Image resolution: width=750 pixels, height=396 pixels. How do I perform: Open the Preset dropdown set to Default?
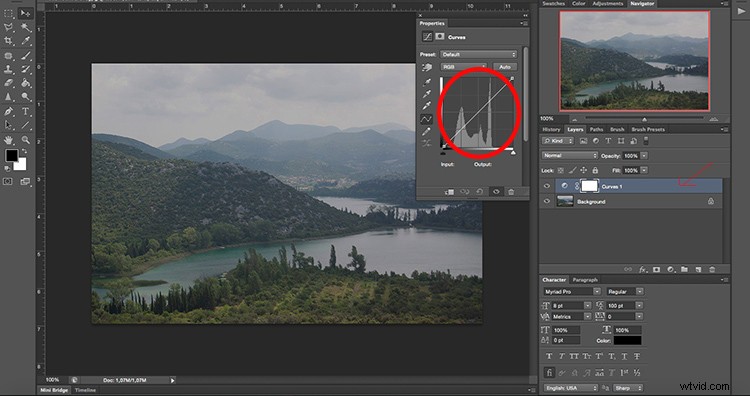coord(479,55)
